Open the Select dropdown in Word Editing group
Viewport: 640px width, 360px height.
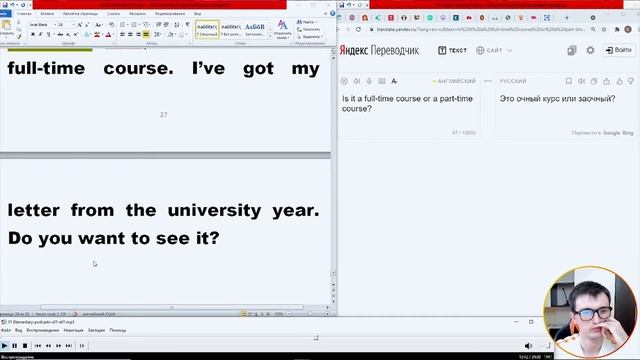310,37
